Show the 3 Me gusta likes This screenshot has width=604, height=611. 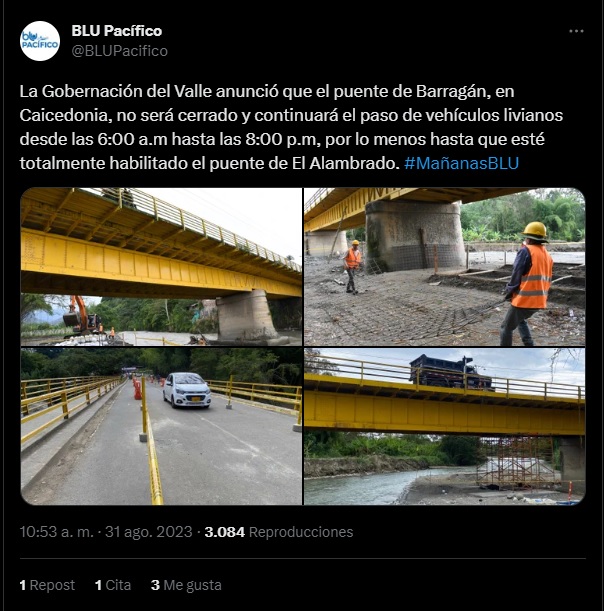186,585
